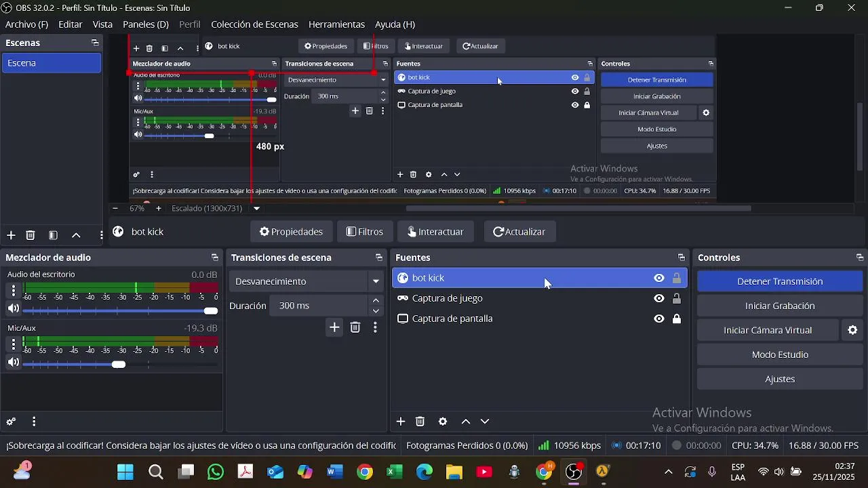The width and height of the screenshot is (868, 488).
Task: Delete the selected scene with the trash icon
Action: pyautogui.click(x=31, y=235)
